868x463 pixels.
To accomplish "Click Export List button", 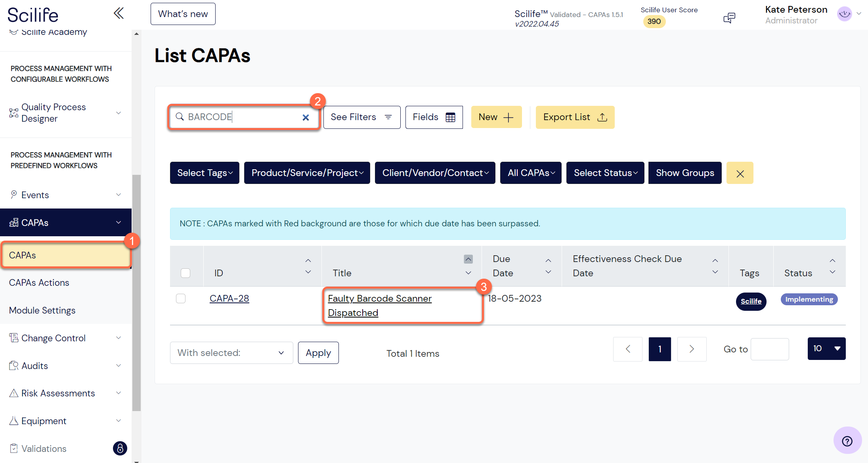I will [575, 117].
